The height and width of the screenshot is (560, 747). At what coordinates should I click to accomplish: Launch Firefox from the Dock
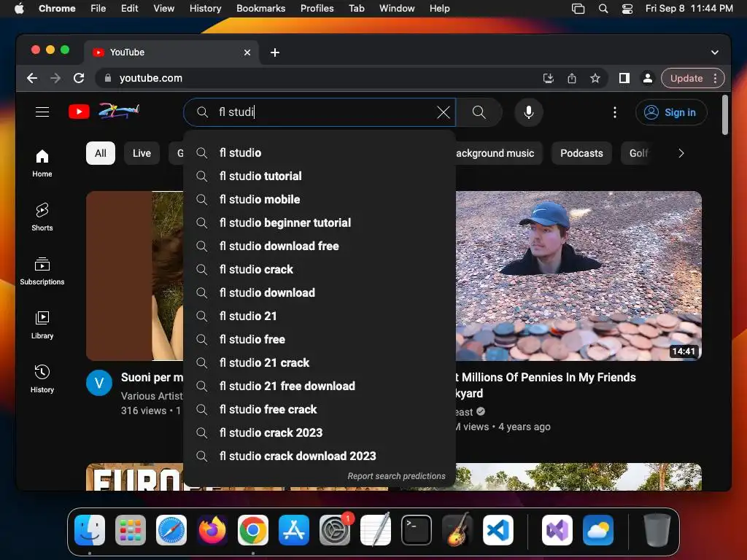tap(212, 530)
